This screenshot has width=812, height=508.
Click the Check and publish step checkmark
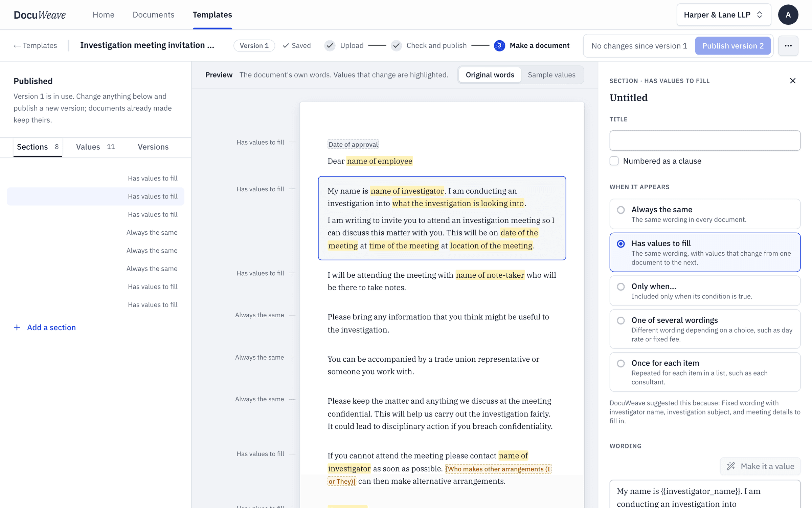tap(396, 46)
